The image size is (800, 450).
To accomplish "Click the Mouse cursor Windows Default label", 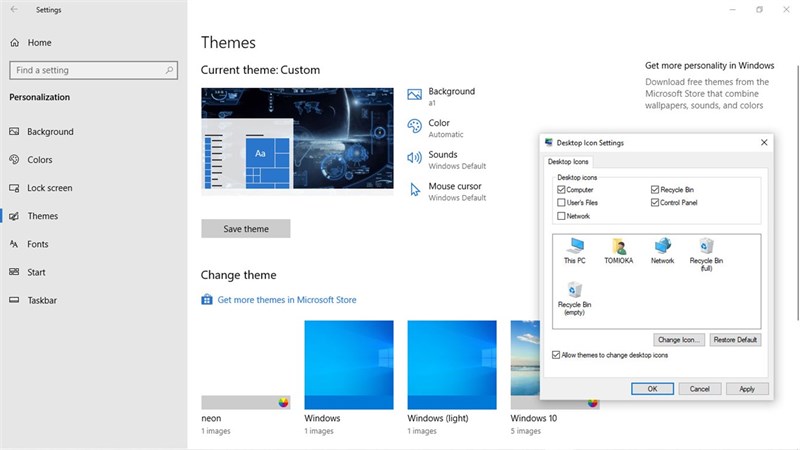I will (457, 191).
